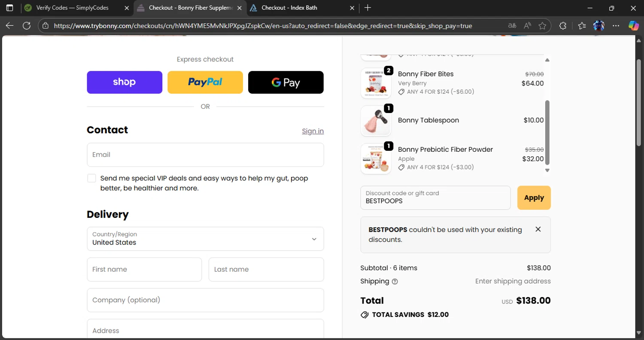Open the translate page icon in address bar
644x340 pixels.
(x=512, y=26)
